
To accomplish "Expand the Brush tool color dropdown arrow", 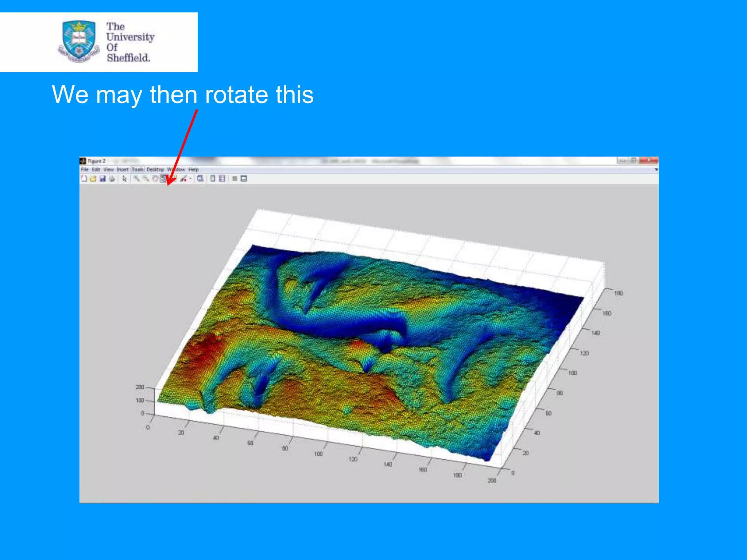I will (190, 179).
